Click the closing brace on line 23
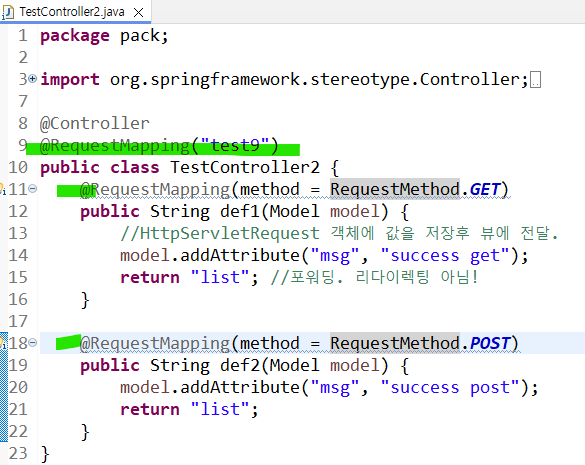585x465 pixels. (45, 454)
